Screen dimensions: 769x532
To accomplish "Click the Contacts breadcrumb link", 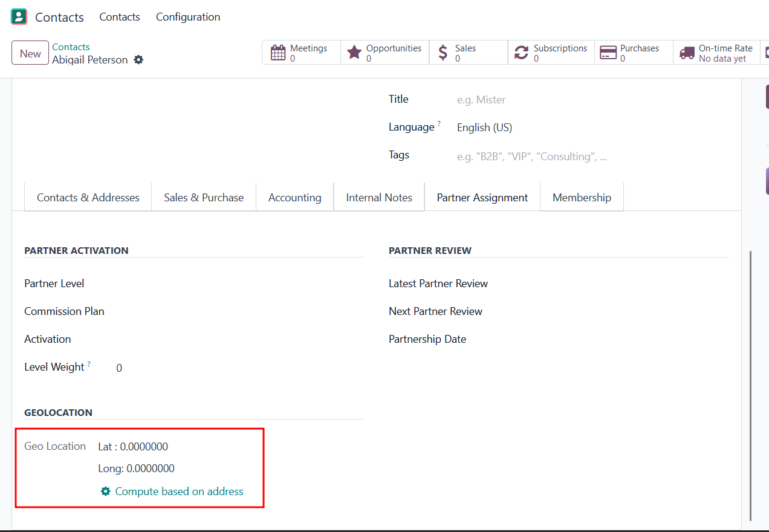I will coord(71,47).
